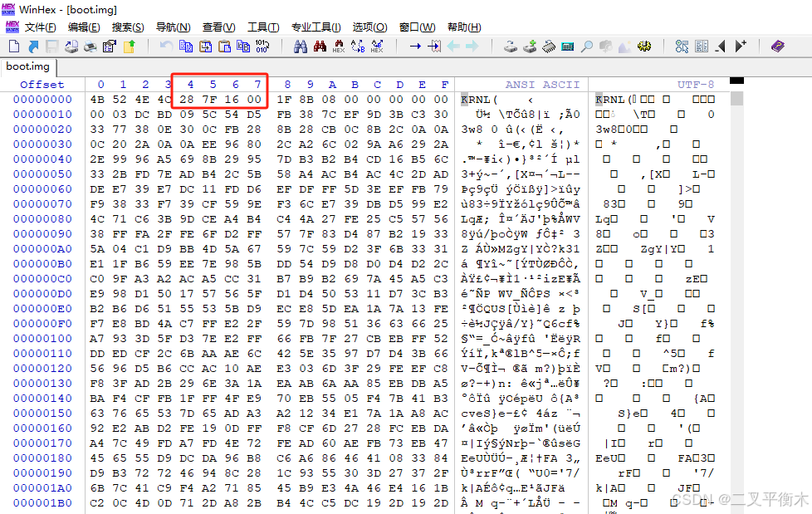Viewport: 812px width, 514px height.
Task: Click the Paste clipboard icon
Action: point(224,47)
